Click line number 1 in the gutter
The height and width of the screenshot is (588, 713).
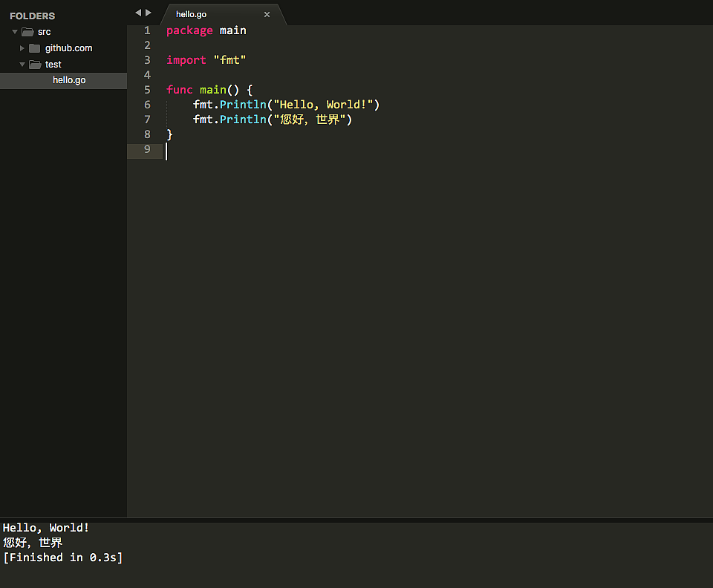click(x=147, y=30)
